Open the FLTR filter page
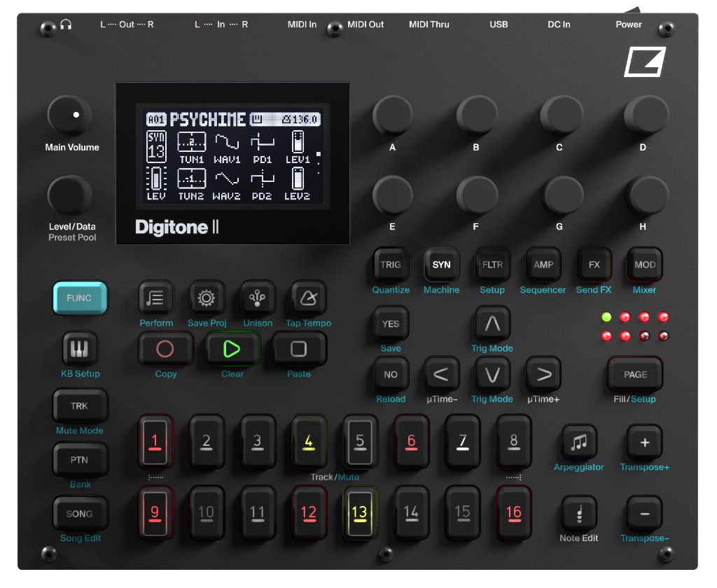The image size is (717, 588). [x=492, y=265]
